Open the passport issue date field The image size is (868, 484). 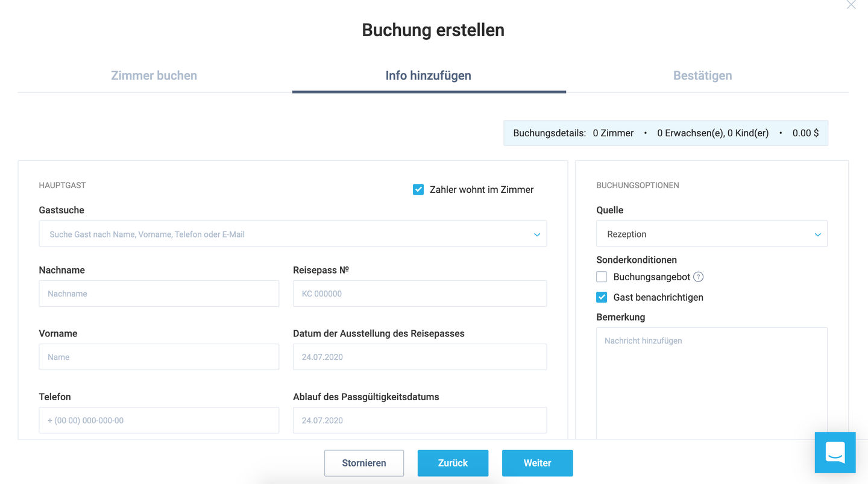420,357
